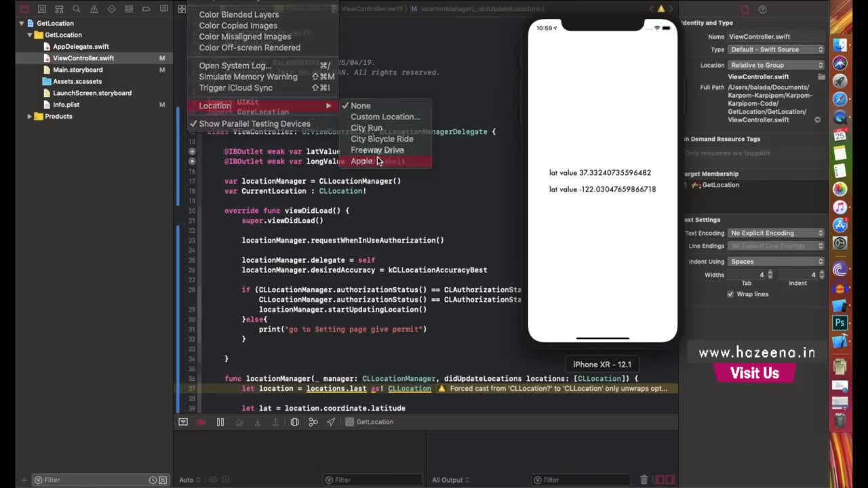Open Main.storyboard in navigator
The height and width of the screenshot is (488, 868).
[x=78, y=70]
